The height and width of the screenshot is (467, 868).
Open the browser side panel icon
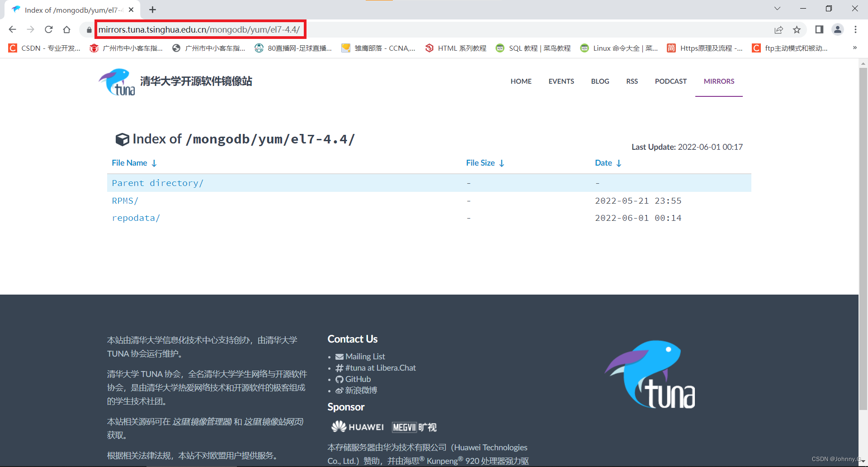coord(819,29)
